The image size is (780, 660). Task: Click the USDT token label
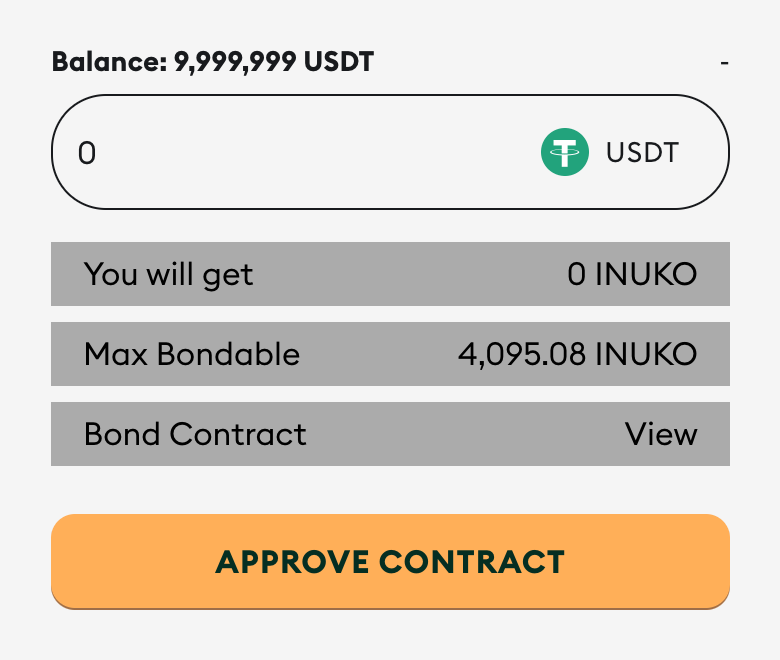pyautogui.click(x=642, y=153)
